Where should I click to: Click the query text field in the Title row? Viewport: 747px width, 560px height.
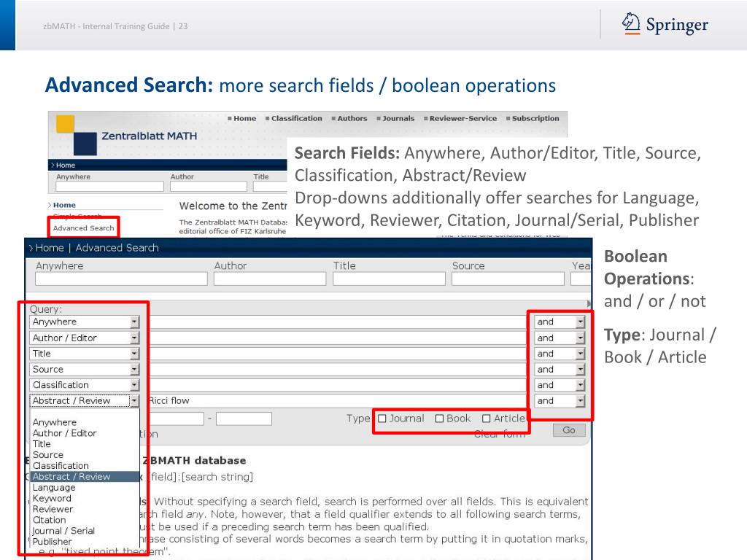(x=337, y=354)
